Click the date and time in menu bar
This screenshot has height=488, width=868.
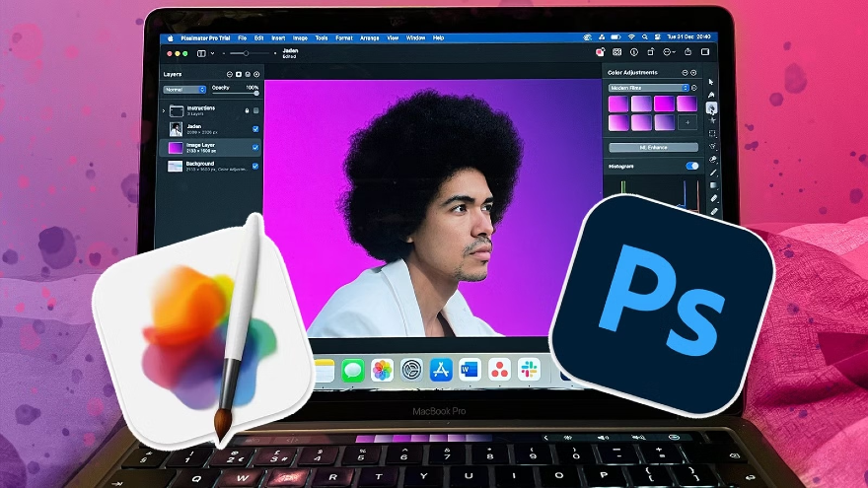coord(688,37)
